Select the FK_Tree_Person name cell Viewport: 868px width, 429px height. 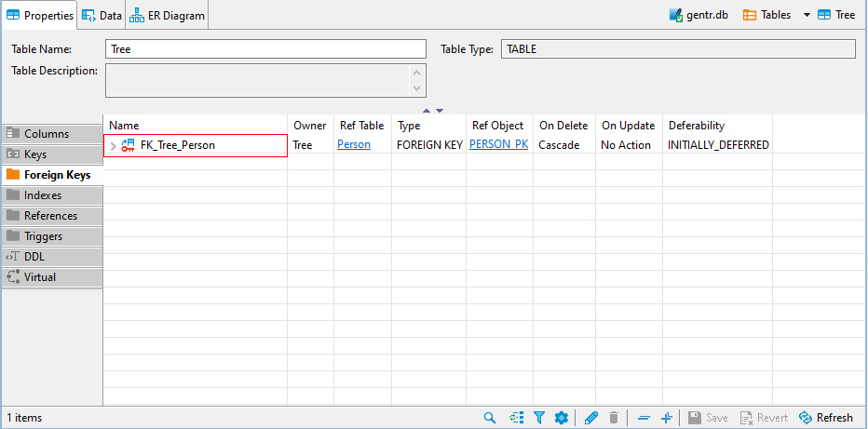[x=196, y=145]
